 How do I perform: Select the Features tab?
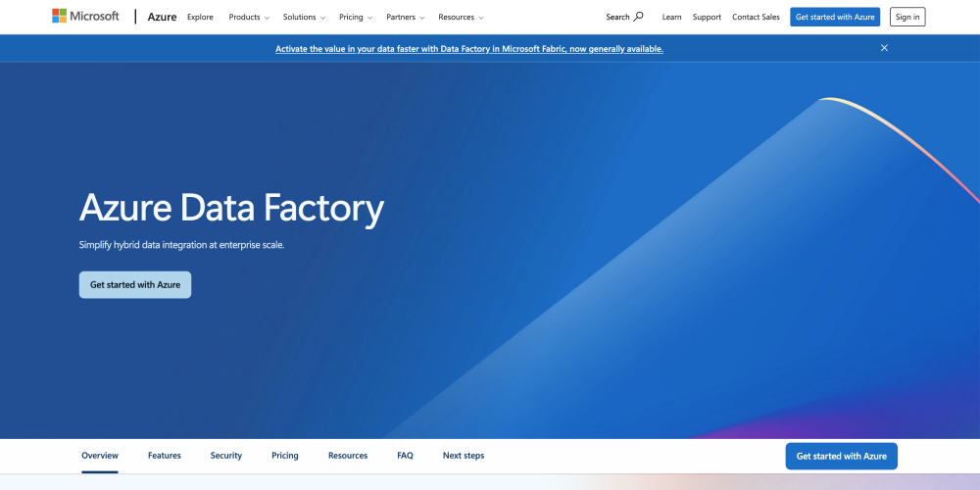pyautogui.click(x=165, y=456)
